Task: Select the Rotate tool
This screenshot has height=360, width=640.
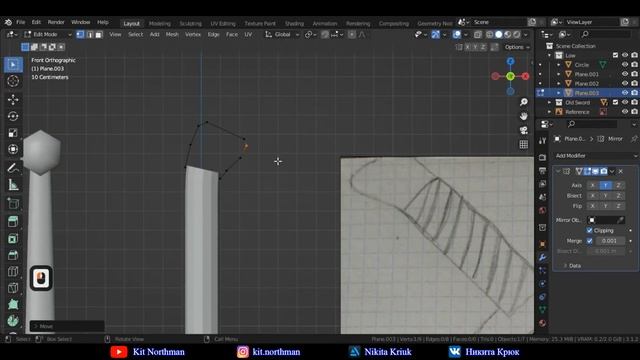Action: point(13,116)
